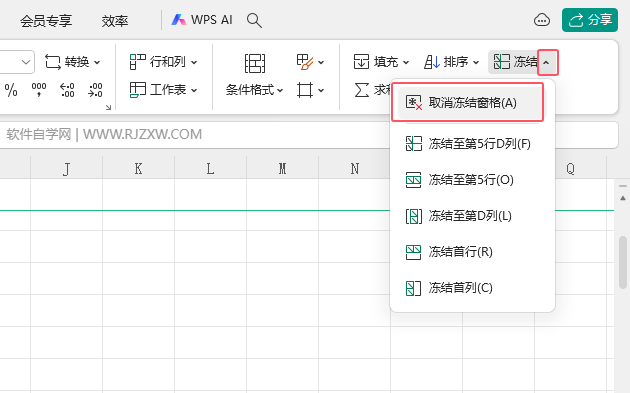
Task: Click the green 分享 share button
Action: (589, 20)
